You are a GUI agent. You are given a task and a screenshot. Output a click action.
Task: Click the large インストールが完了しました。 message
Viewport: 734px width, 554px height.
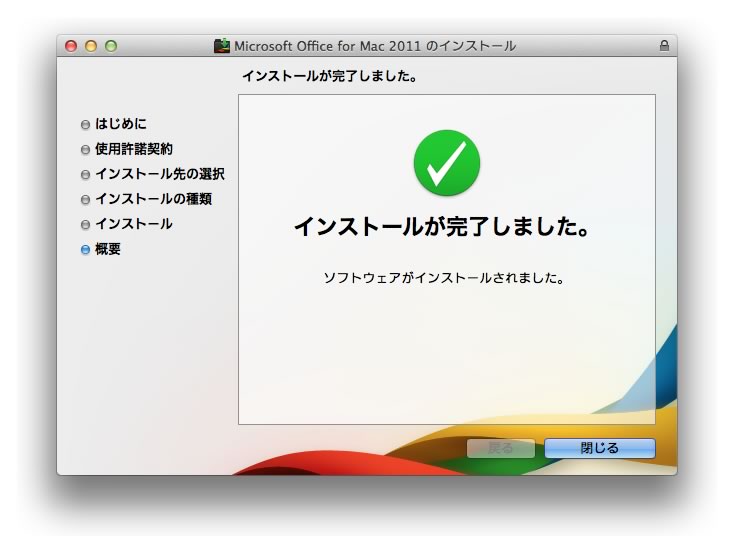click(441, 227)
